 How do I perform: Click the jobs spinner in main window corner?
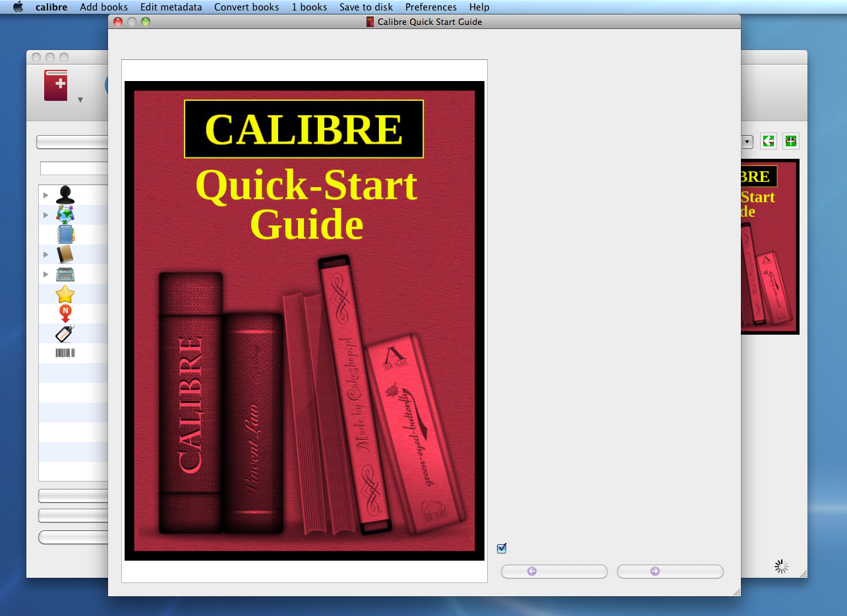pyautogui.click(x=782, y=566)
